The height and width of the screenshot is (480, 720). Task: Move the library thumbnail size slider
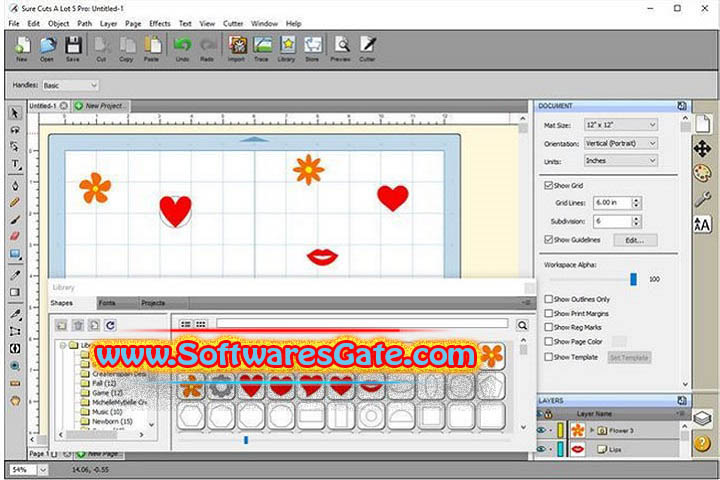pyautogui.click(x=246, y=440)
